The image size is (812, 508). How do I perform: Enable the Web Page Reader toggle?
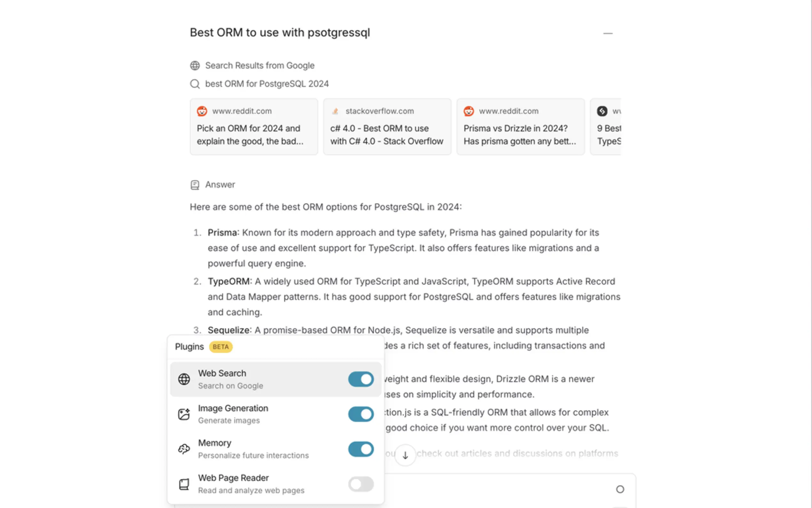pos(361,484)
